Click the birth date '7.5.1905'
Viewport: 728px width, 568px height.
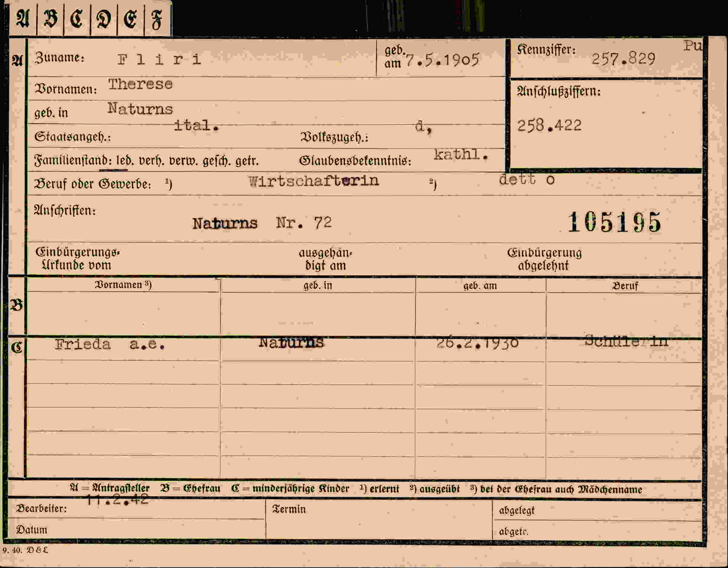click(443, 60)
